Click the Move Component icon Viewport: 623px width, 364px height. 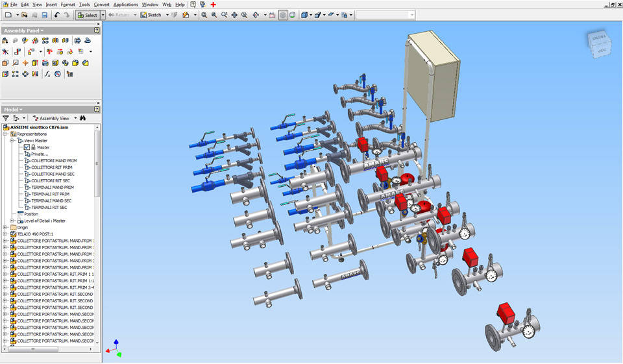(x=60, y=52)
